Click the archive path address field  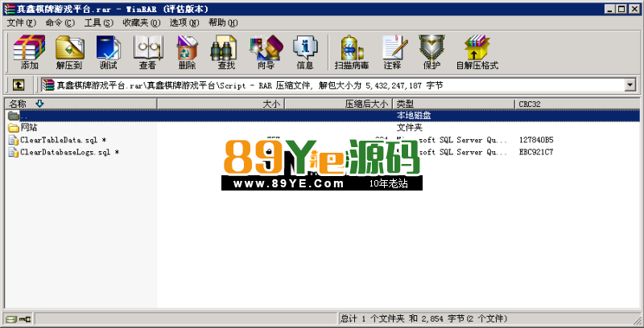(x=332, y=85)
